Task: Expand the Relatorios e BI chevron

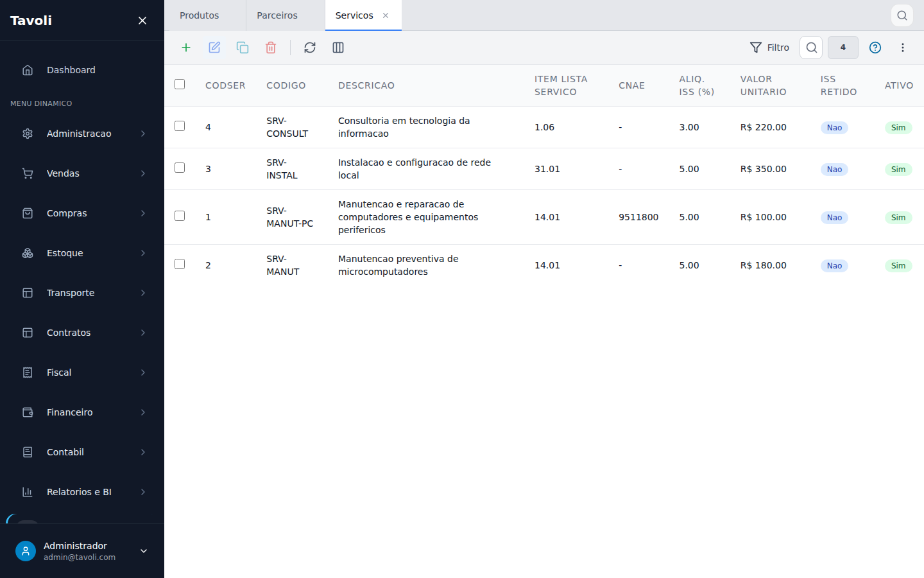Action: point(143,492)
